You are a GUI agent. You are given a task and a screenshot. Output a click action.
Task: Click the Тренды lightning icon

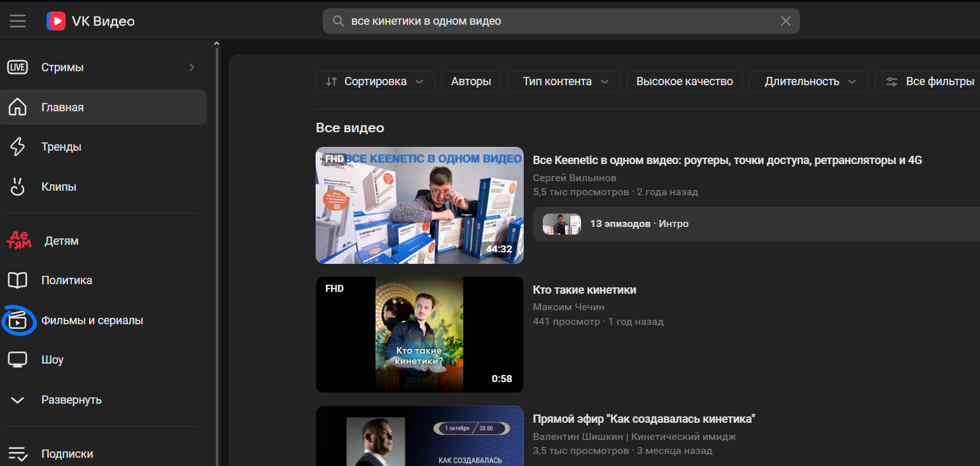17,147
